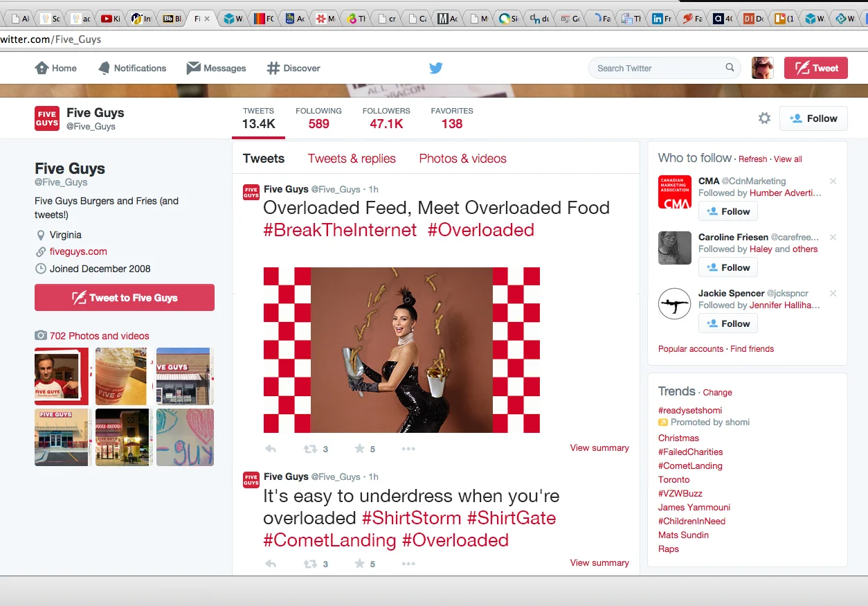
Task: Open the man in Five Guys shirt thumbnail
Action: pyautogui.click(x=62, y=376)
